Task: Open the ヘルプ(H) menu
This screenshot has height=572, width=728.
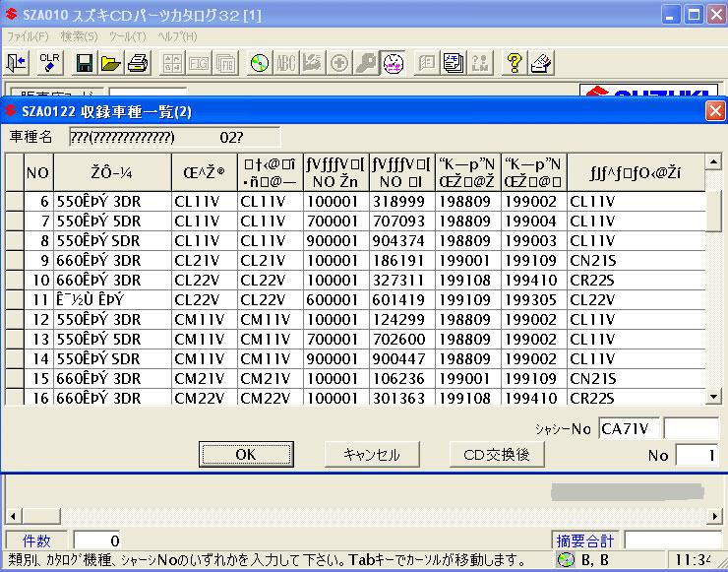Action: [x=177, y=36]
